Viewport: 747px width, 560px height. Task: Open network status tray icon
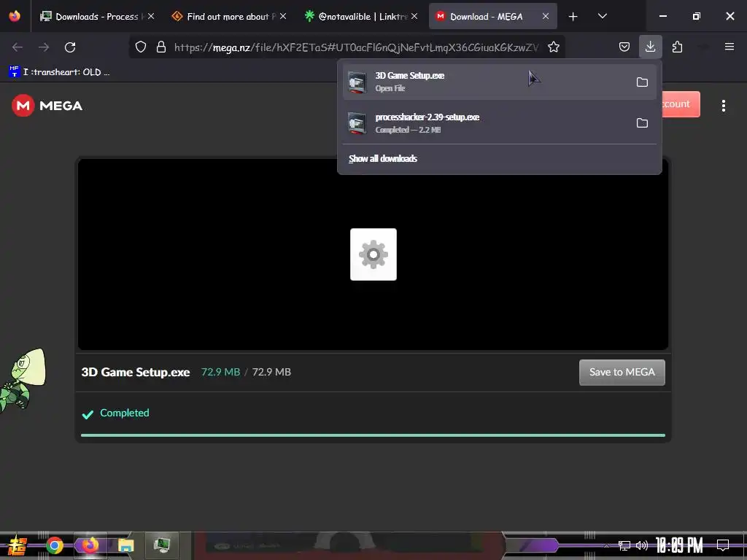[624, 545]
